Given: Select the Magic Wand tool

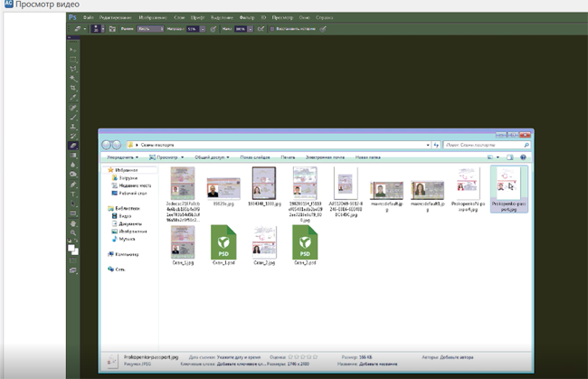Looking at the screenshot, I should 72,79.
